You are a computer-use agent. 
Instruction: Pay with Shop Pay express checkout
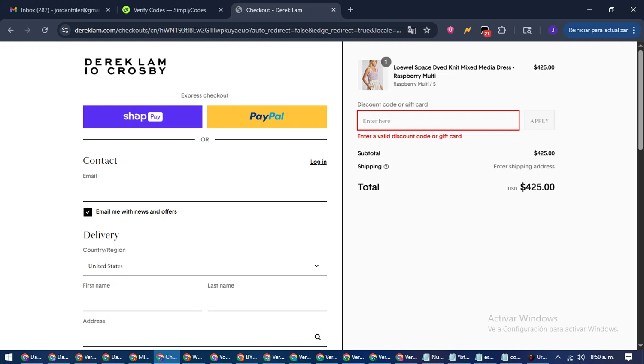coord(143,116)
